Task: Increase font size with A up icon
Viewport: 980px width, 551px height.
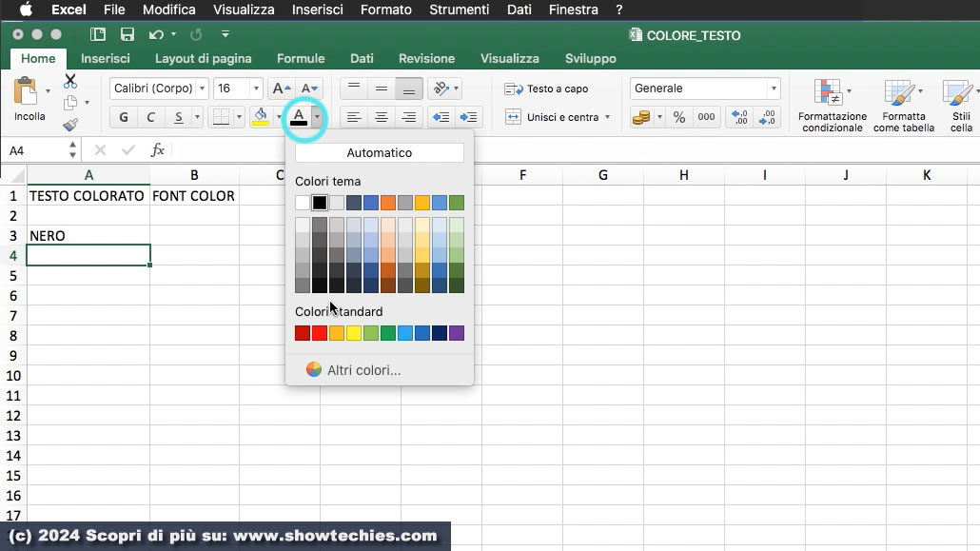Action: point(282,89)
